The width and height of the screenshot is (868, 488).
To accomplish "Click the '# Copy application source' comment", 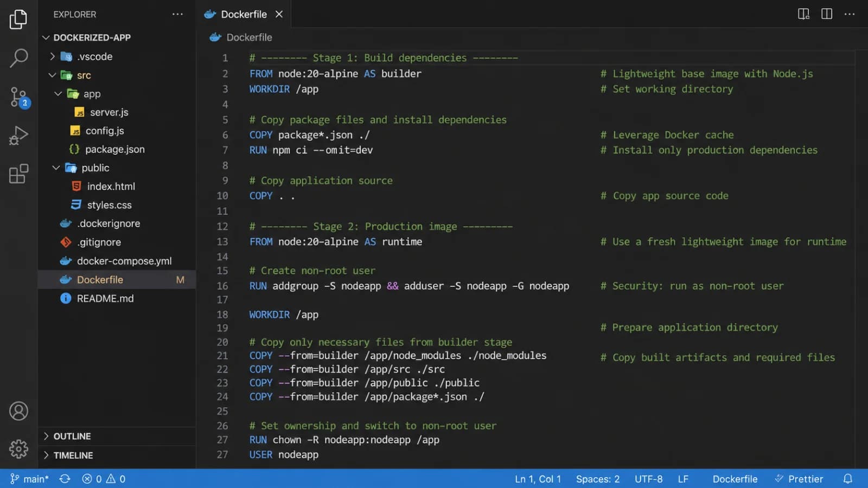I will pos(321,181).
